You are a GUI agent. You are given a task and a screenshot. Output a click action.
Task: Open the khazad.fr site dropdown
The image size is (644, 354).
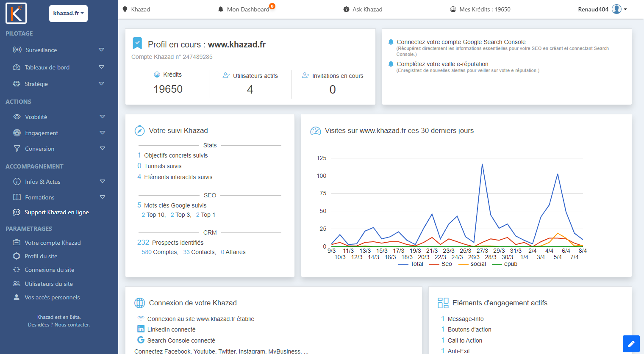pyautogui.click(x=68, y=14)
